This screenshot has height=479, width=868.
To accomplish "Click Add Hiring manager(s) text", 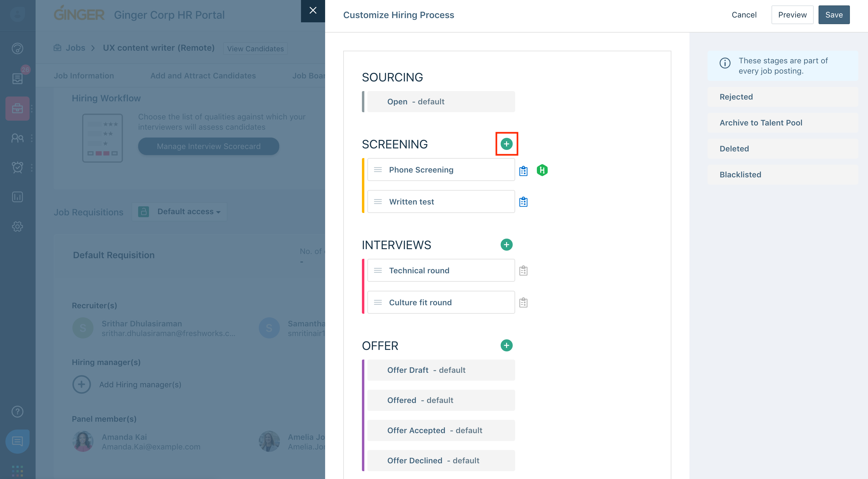I will point(140,385).
